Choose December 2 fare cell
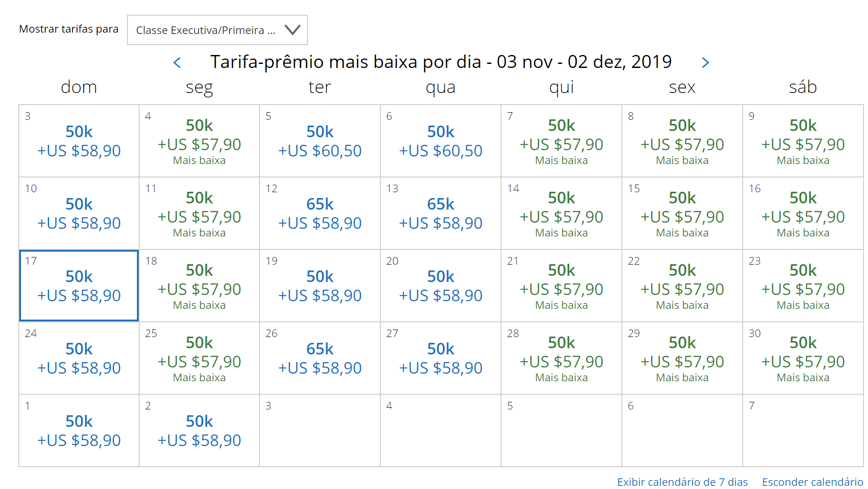Screen dimensions: 868x489 (199, 430)
